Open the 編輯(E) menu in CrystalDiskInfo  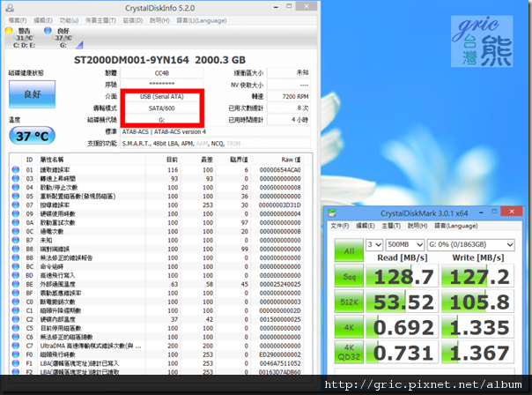[x=43, y=20]
